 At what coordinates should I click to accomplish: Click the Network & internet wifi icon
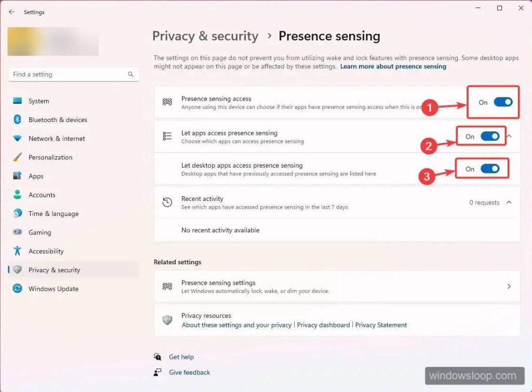point(18,139)
